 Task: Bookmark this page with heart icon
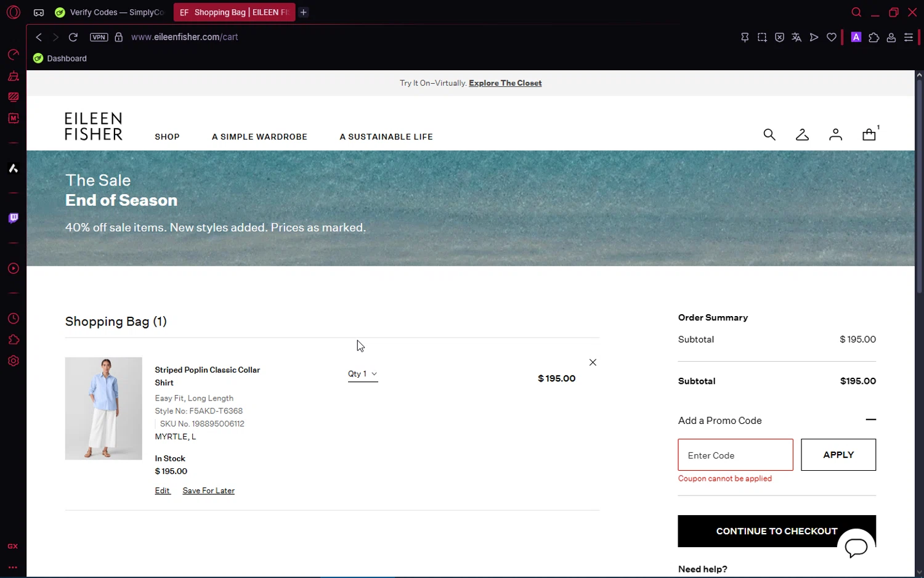(832, 38)
